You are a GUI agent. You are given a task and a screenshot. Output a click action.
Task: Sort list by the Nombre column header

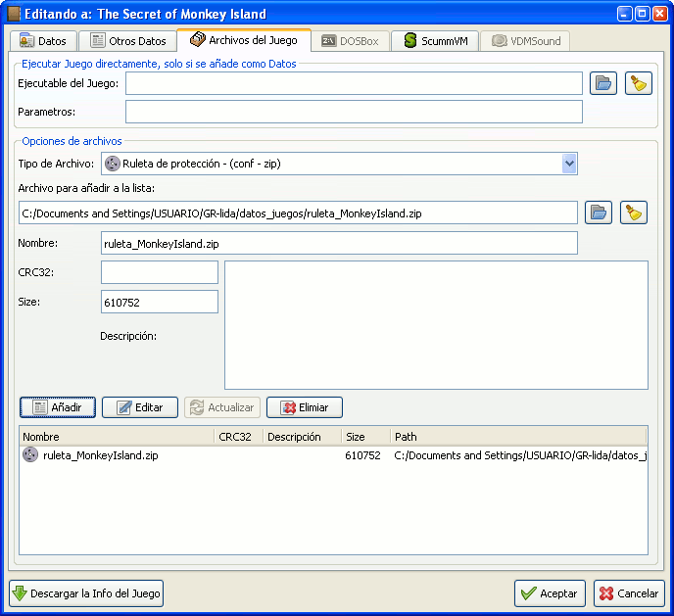pos(116,437)
